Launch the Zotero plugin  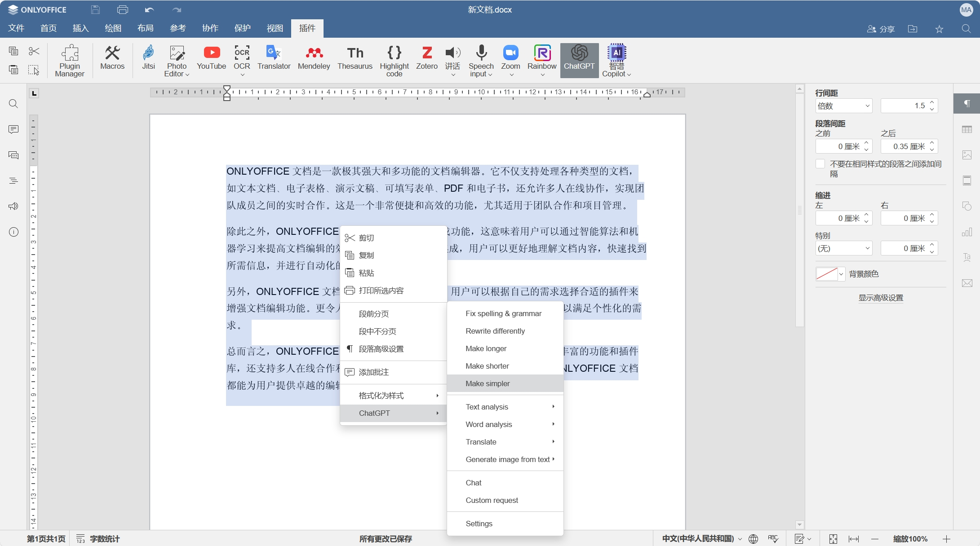(x=427, y=57)
